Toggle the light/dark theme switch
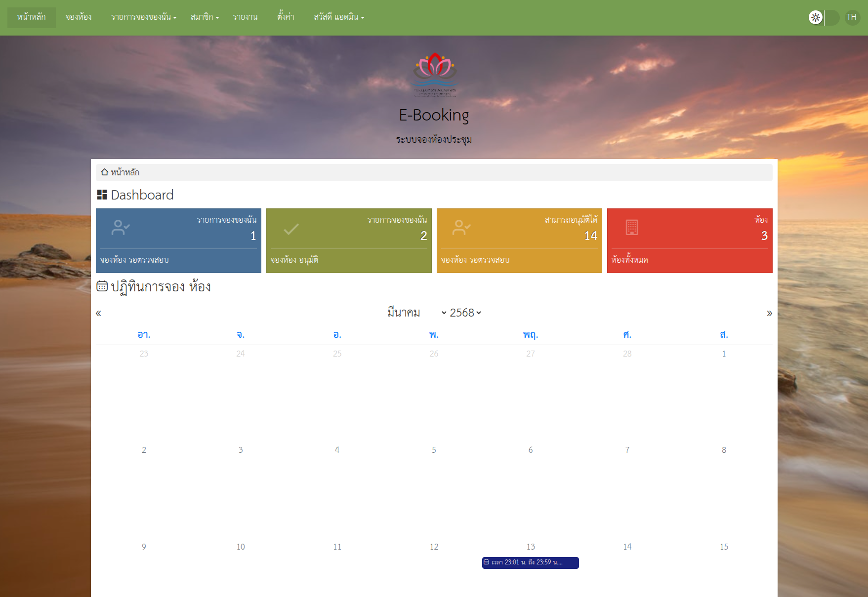 824,18
